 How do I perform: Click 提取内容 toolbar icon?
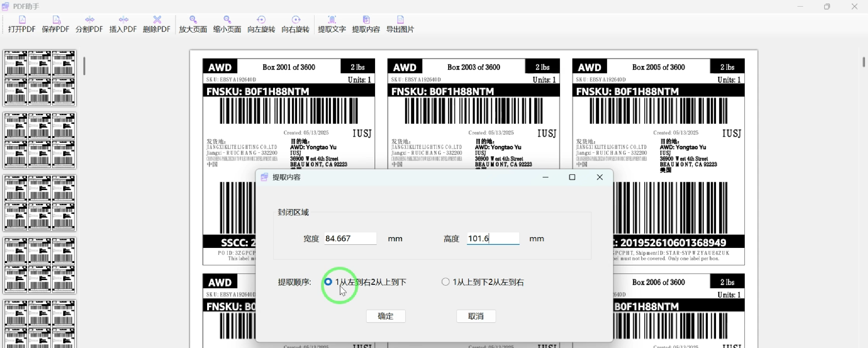pyautogui.click(x=366, y=24)
